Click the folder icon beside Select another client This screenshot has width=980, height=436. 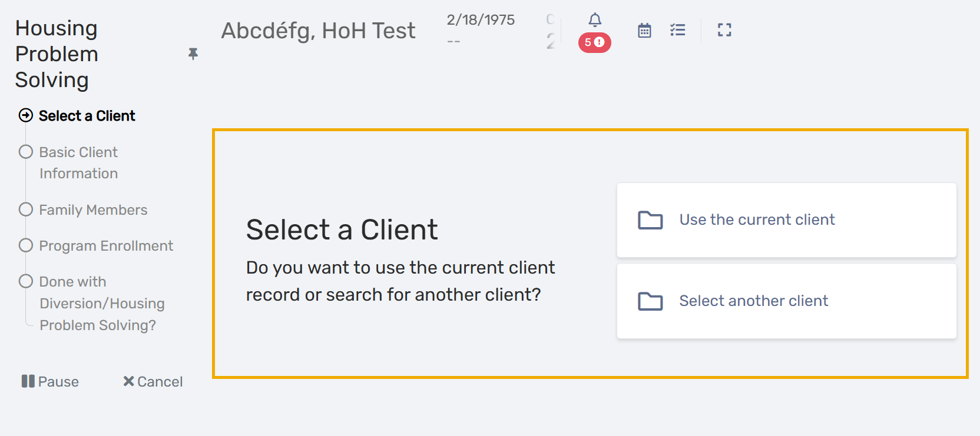(x=650, y=301)
